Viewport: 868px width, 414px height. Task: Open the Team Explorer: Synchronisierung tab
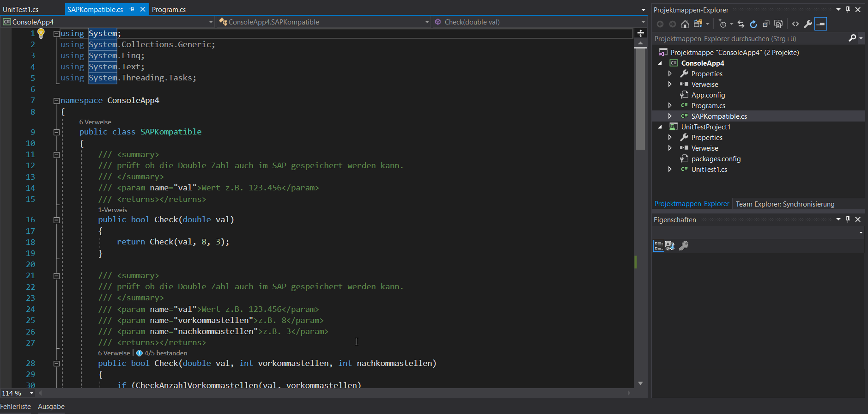click(x=785, y=204)
